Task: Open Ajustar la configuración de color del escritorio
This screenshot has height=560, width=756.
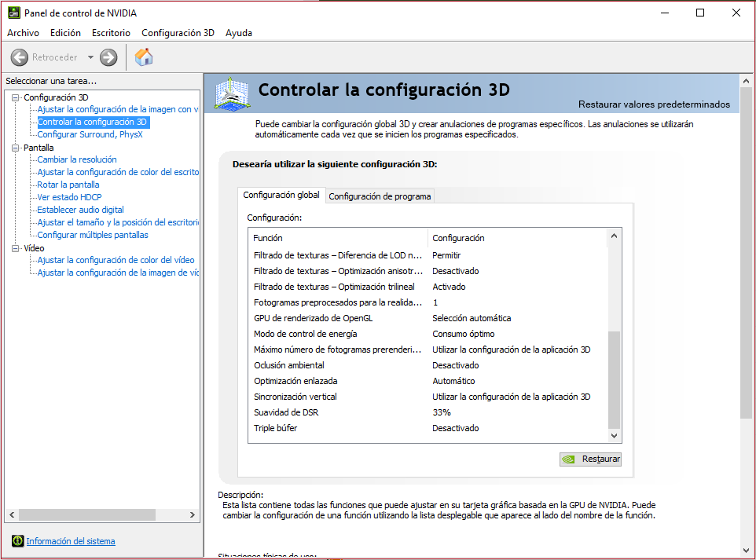Action: pos(118,172)
